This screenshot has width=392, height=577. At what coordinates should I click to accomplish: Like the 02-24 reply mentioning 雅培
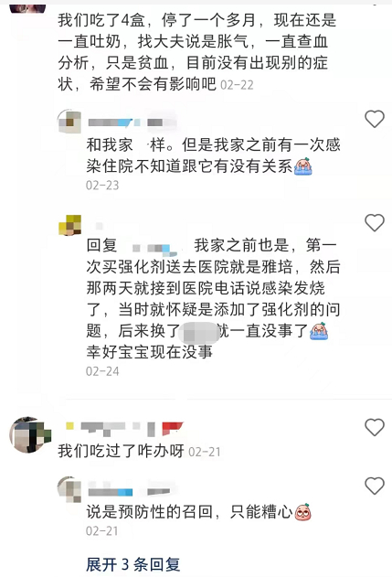tap(375, 222)
